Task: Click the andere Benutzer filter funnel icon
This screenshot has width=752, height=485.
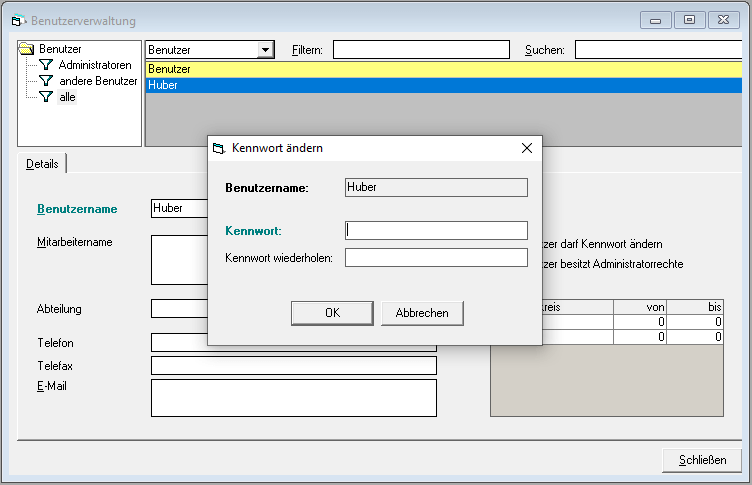Action: (46, 81)
